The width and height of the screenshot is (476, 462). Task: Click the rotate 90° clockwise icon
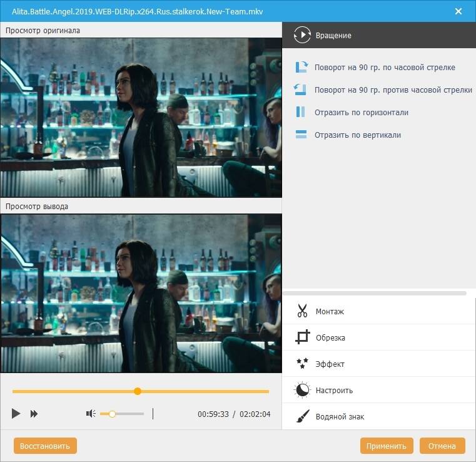pos(301,67)
